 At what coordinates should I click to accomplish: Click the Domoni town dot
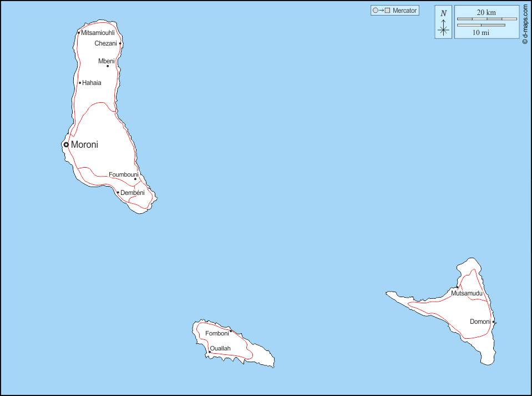[x=493, y=322]
